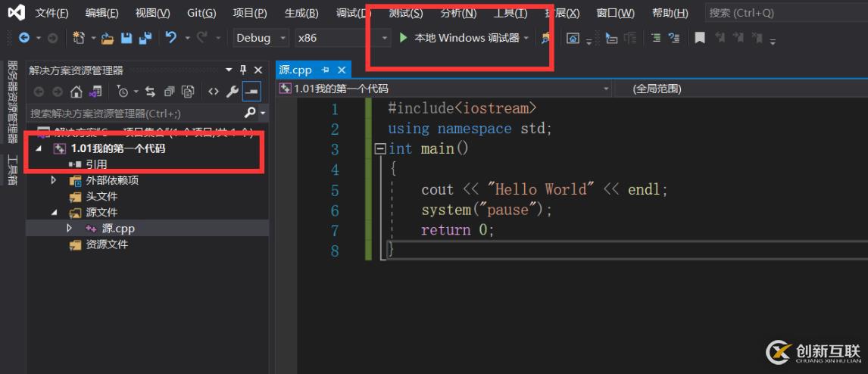
Task: Create a new project from the toolbar
Action: click(x=80, y=38)
